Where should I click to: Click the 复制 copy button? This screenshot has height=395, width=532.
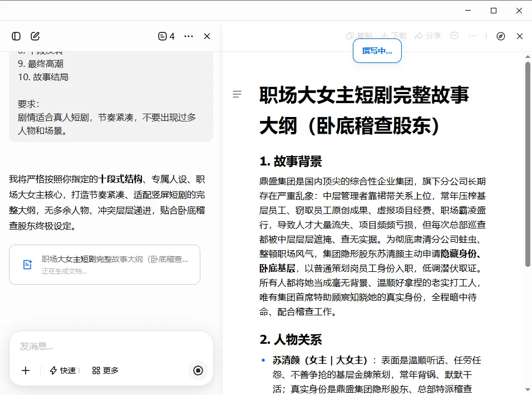click(359, 36)
